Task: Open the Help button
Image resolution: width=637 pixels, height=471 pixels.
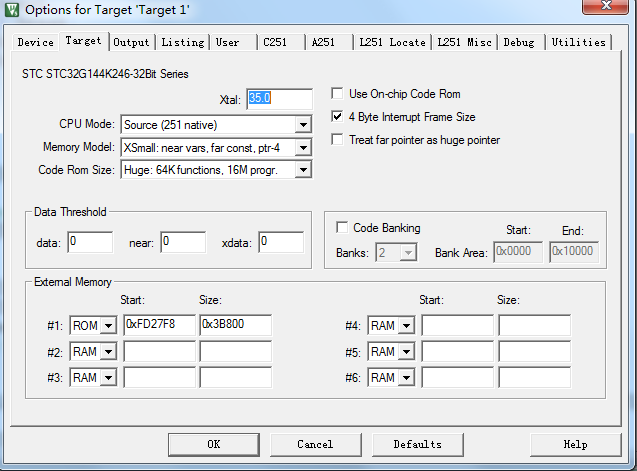Action: pyautogui.click(x=576, y=445)
